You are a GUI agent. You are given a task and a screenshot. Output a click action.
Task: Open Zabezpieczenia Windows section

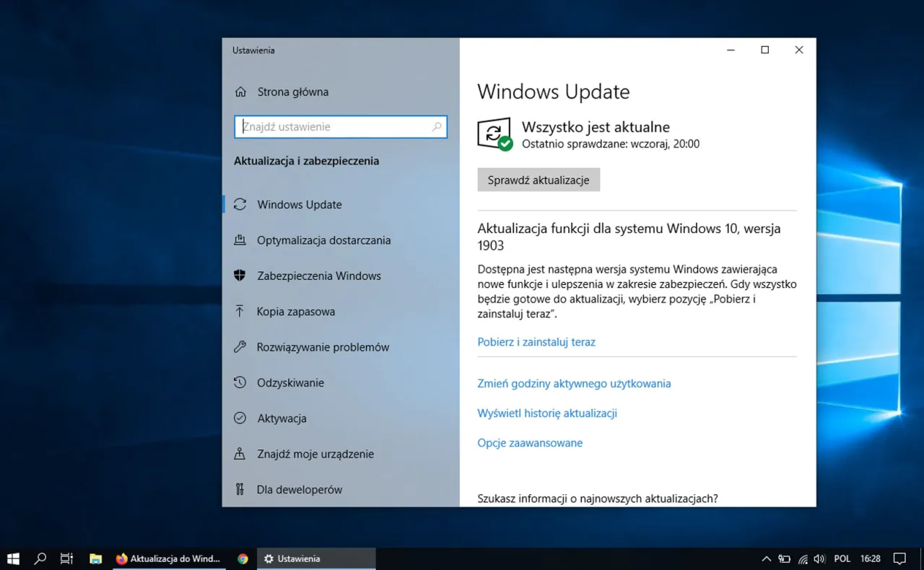[x=319, y=276]
